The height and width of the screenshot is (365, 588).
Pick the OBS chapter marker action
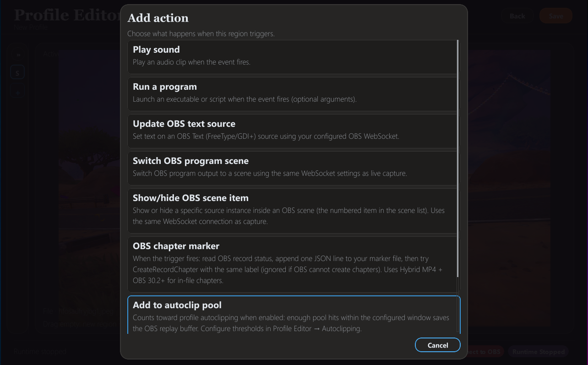click(x=176, y=246)
